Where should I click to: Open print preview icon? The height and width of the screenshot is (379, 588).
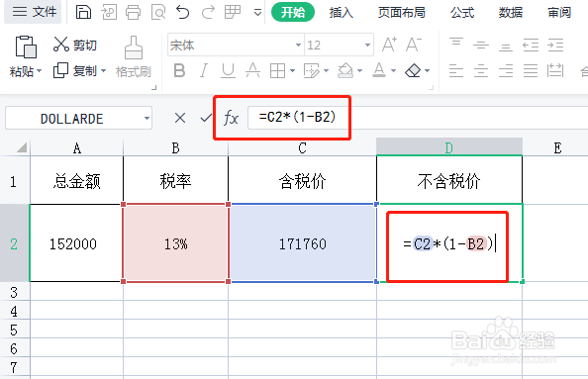tap(158, 13)
